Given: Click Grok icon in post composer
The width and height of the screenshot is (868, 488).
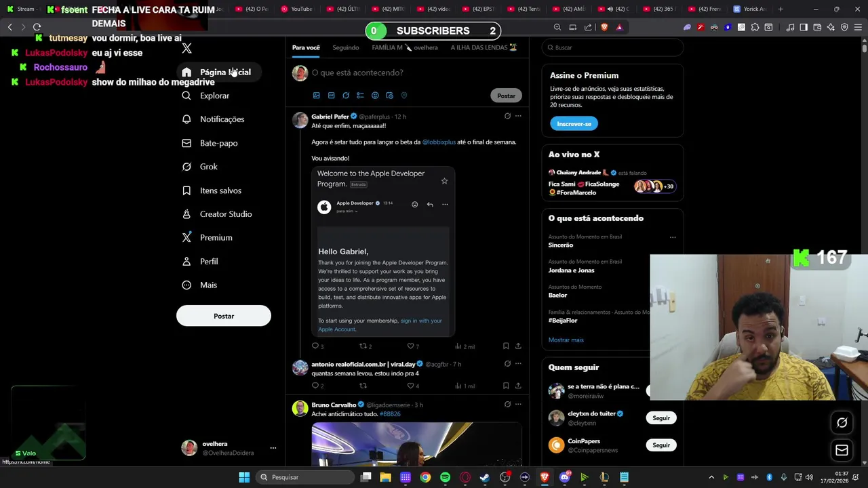Looking at the screenshot, I should tap(346, 96).
